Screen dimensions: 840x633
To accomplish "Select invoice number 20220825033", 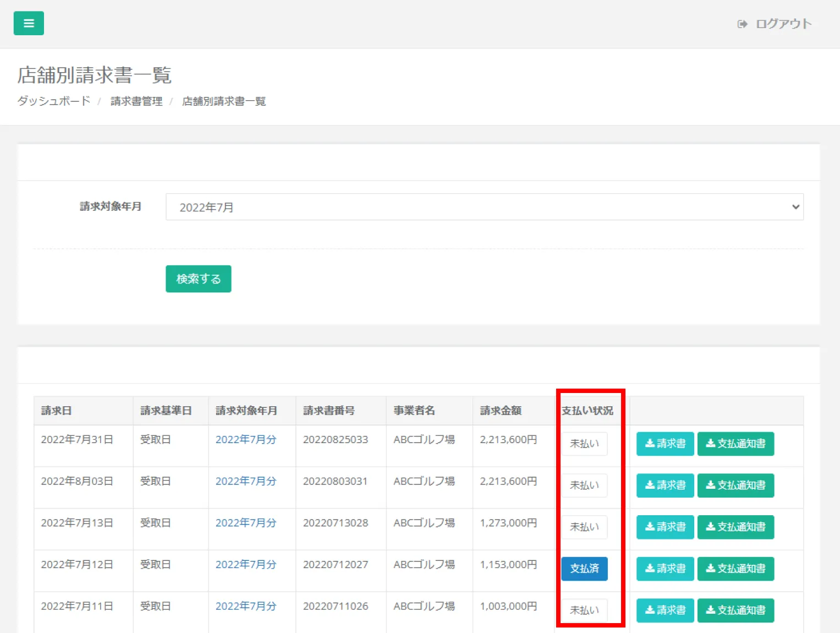I will tap(336, 439).
